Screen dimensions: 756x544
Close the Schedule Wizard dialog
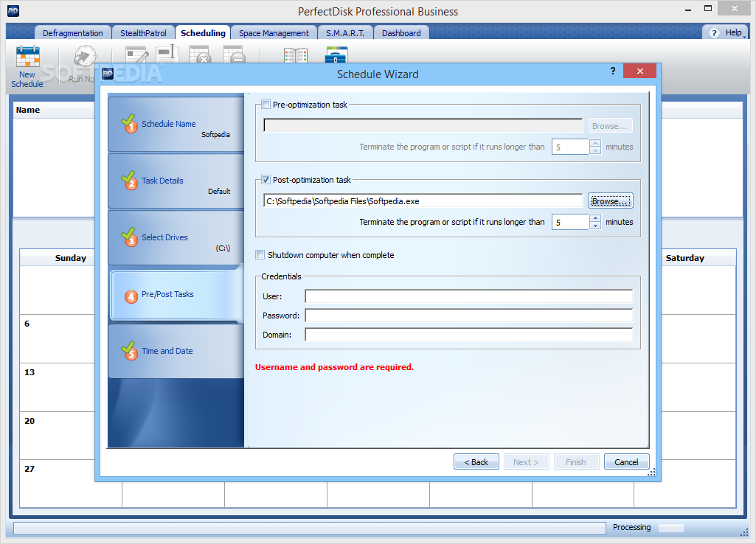pos(639,71)
